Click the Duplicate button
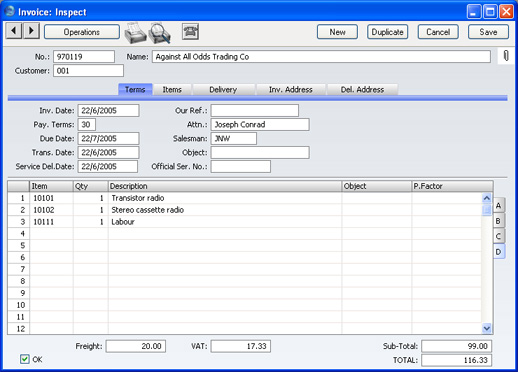The image size is (518, 372). (387, 32)
